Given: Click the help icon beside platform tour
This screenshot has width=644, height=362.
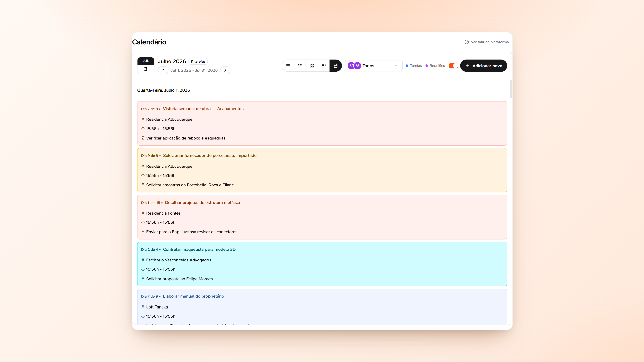Looking at the screenshot, I should click(466, 42).
